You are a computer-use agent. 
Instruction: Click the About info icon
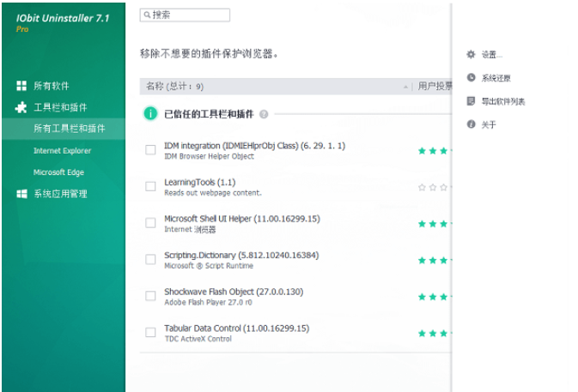click(472, 124)
